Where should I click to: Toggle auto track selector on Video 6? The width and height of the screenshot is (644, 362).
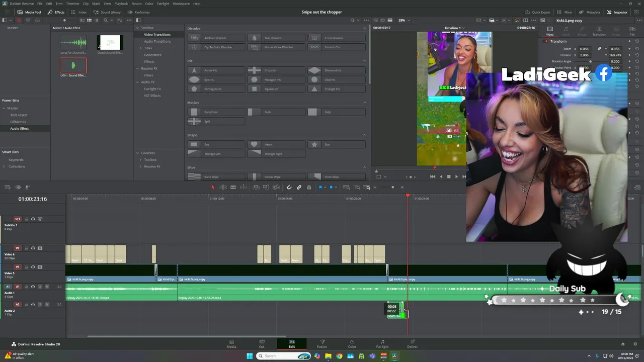[33, 248]
